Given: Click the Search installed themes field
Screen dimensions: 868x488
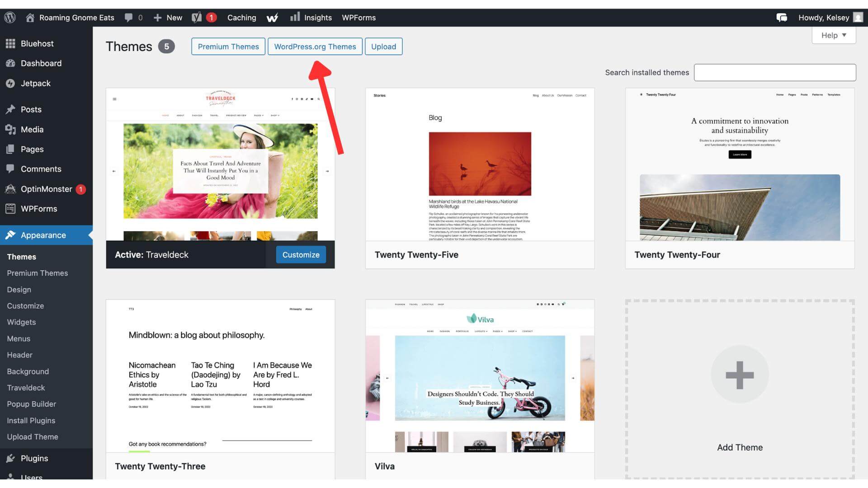Looking at the screenshot, I should (775, 72).
